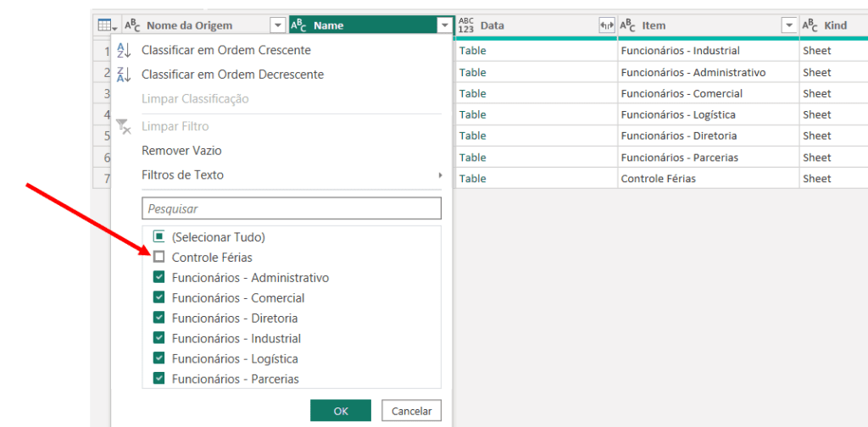Focus the Pesquisar search field
This screenshot has width=868, height=427.
[292, 208]
